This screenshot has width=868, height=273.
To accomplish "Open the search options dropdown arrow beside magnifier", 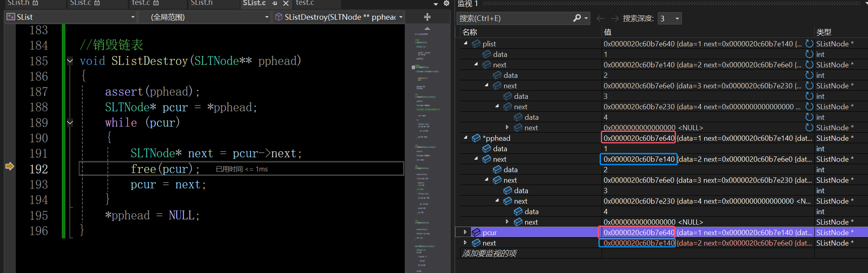I will tap(586, 19).
